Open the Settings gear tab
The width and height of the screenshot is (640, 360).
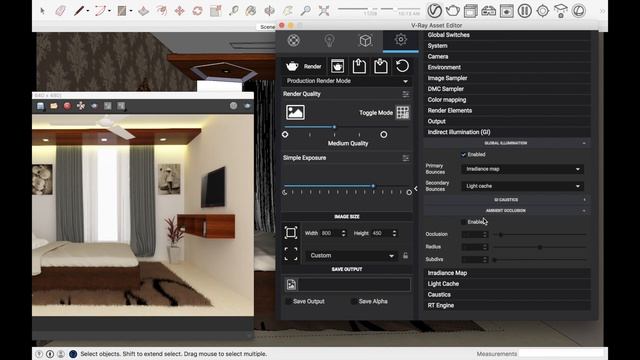tap(400, 40)
